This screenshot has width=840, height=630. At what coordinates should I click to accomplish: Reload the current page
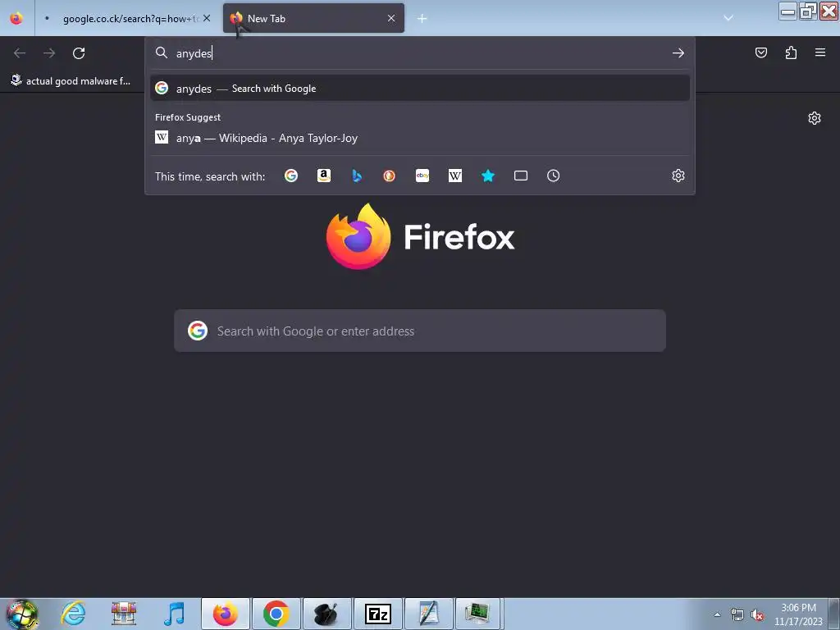pyautogui.click(x=79, y=53)
